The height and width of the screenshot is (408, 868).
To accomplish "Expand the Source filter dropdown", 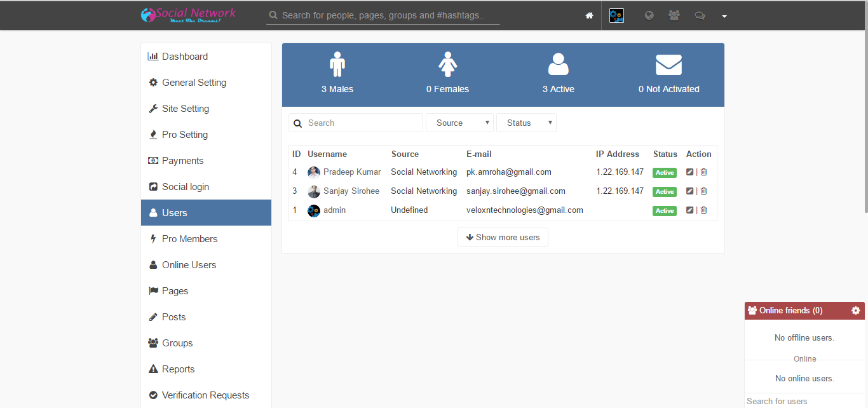I will 459,123.
